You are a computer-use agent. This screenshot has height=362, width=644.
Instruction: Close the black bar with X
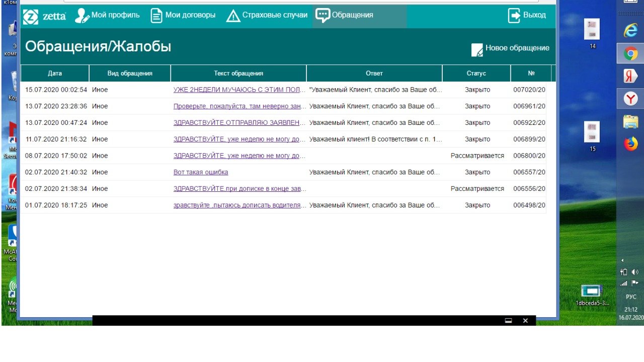(525, 321)
